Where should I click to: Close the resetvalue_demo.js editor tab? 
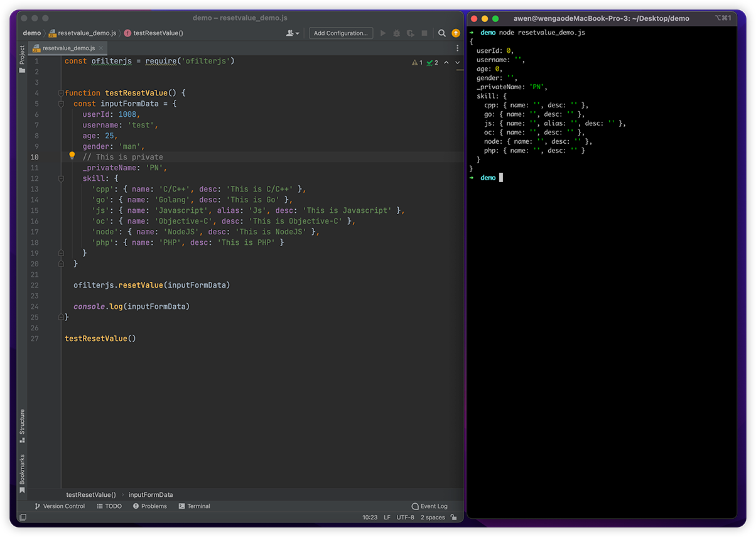(x=102, y=48)
